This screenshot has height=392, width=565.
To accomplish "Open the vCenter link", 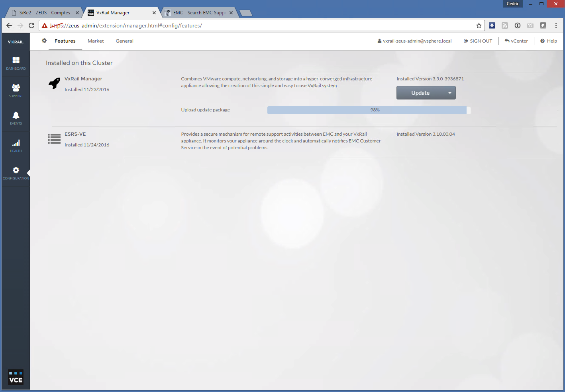I will 516,41.
